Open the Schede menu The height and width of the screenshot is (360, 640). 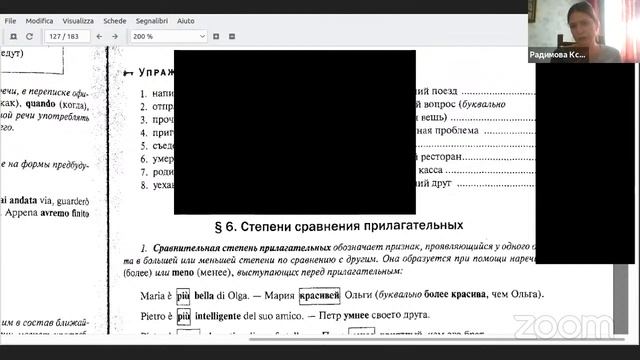[x=115, y=21]
